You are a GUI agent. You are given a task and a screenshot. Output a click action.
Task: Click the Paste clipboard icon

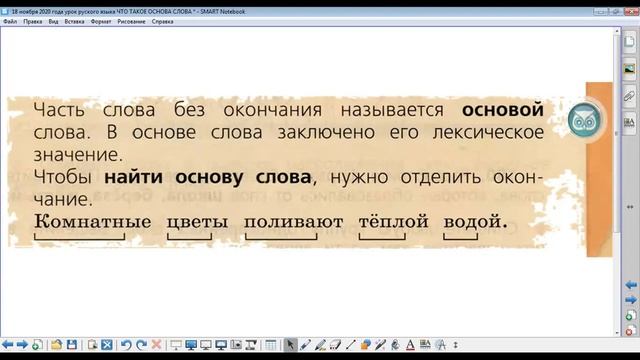click(92, 345)
